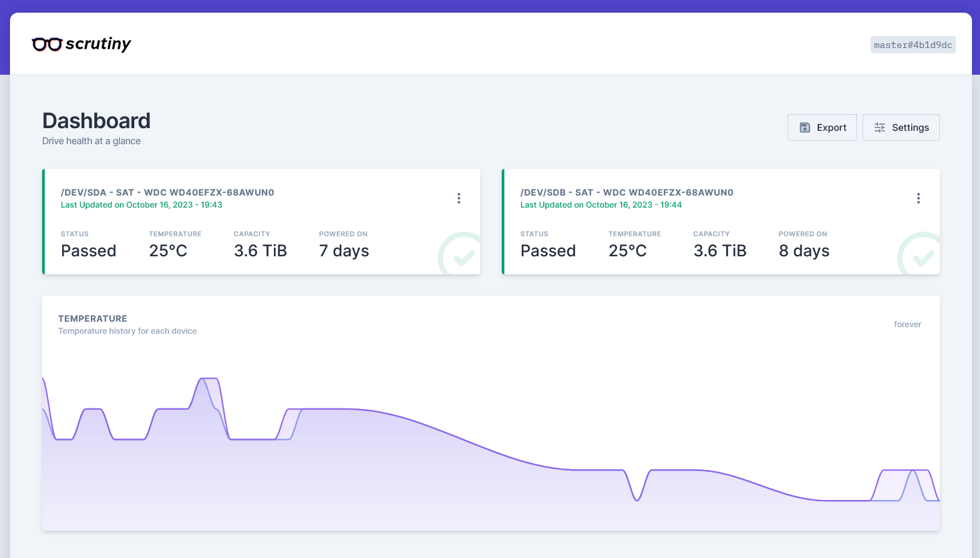Click the sdb 25°C temperature value
The image size is (980, 558).
click(627, 251)
